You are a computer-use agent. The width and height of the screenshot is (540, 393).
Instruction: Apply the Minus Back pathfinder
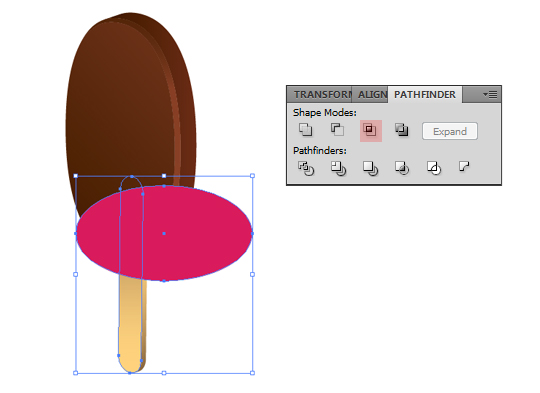coord(464,167)
